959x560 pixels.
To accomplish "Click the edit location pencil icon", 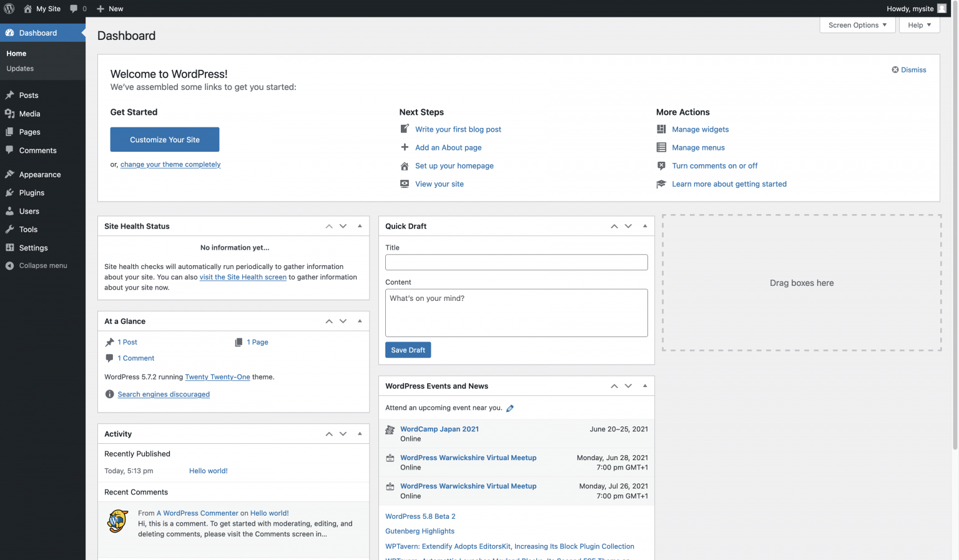I will click(510, 408).
